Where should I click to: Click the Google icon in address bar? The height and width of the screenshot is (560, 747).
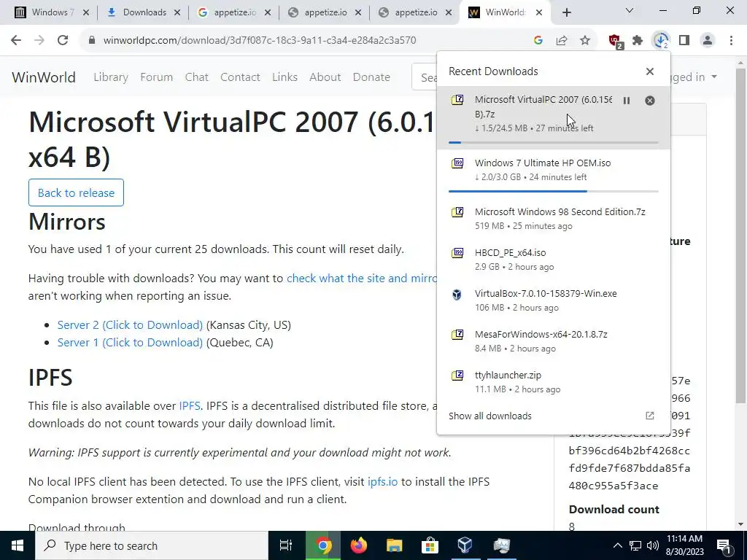[x=538, y=41]
